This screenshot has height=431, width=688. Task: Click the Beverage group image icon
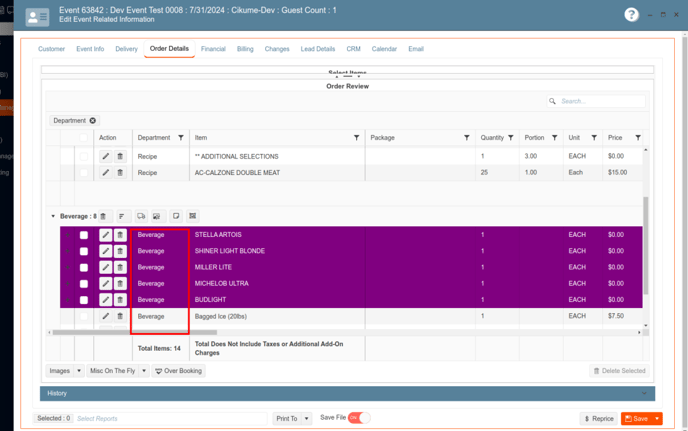[157, 216]
